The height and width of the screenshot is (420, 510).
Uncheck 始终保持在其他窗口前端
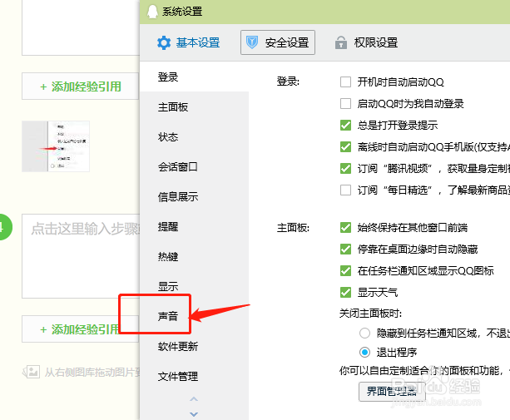pos(345,228)
